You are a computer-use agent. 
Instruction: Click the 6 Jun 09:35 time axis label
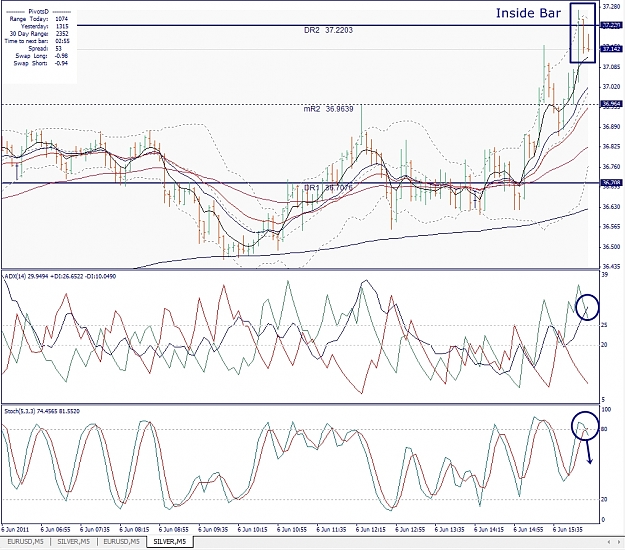213,530
